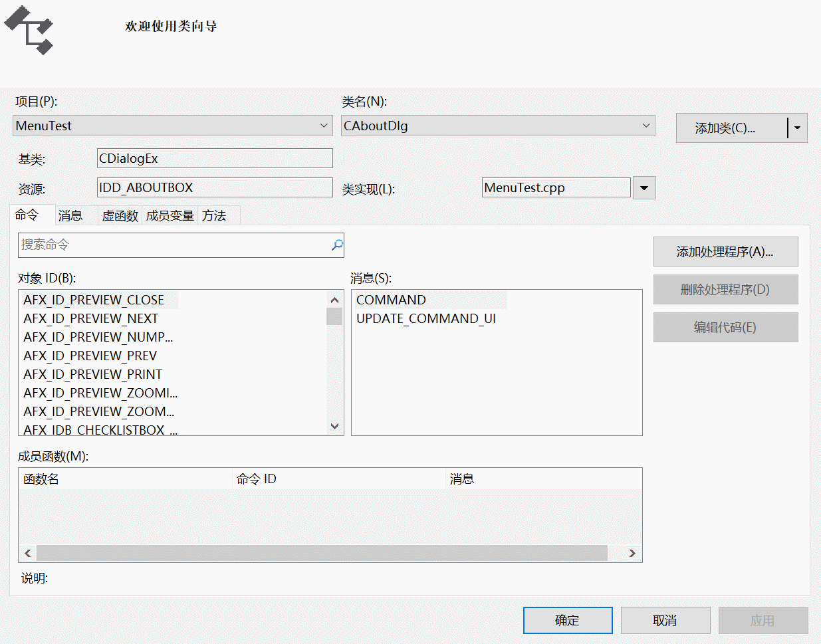Click 编辑代码(E) button
Viewport: 821px width, 644px height.
[x=725, y=328]
